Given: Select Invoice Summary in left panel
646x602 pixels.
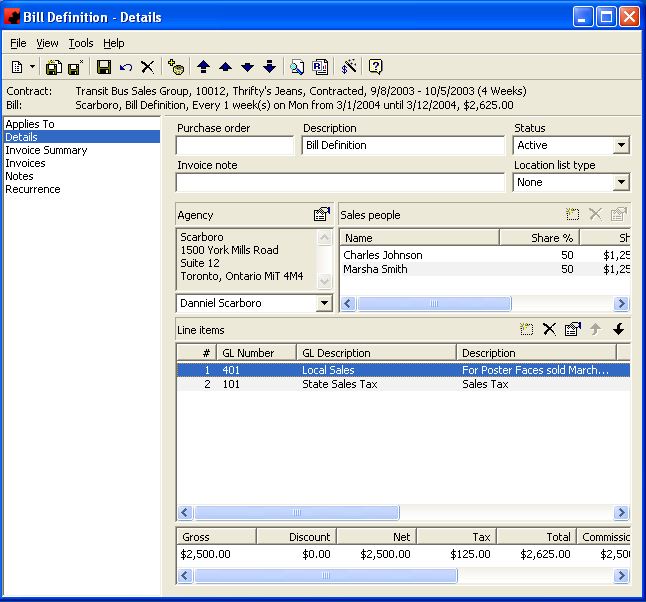Looking at the screenshot, I should click(46, 150).
